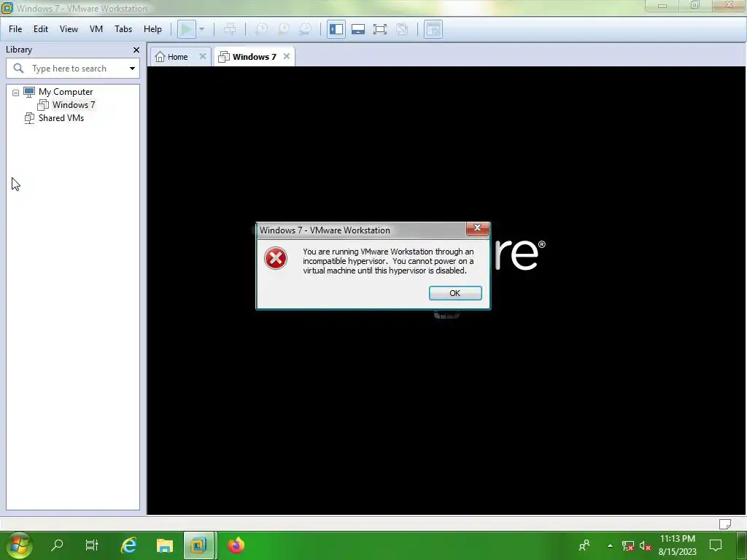Click the Unity mode toolbar icon
The image size is (747, 560).
[402, 29]
